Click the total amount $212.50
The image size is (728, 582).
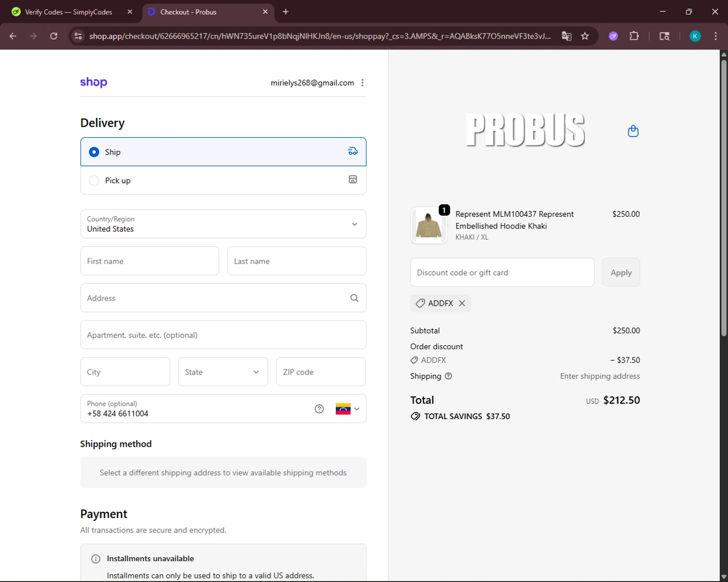point(621,400)
